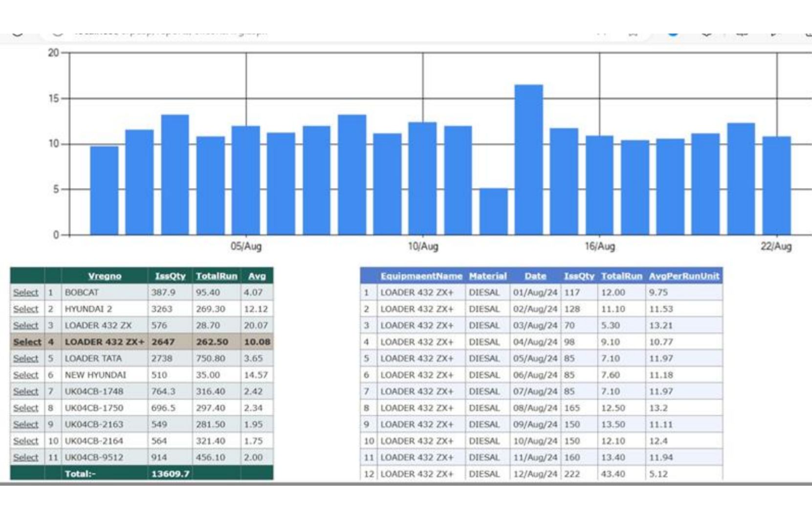Image resolution: width=812 pixels, height=522 pixels.
Task: Sort the left table by IssQty
Action: (x=169, y=275)
